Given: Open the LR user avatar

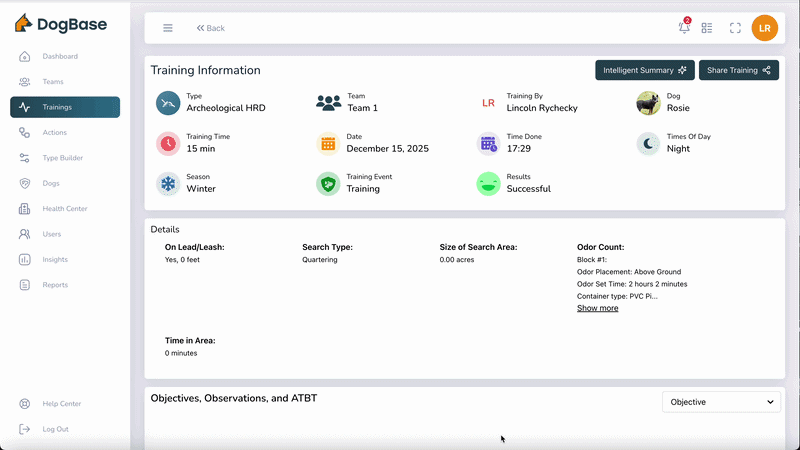Looking at the screenshot, I should pyautogui.click(x=764, y=28).
